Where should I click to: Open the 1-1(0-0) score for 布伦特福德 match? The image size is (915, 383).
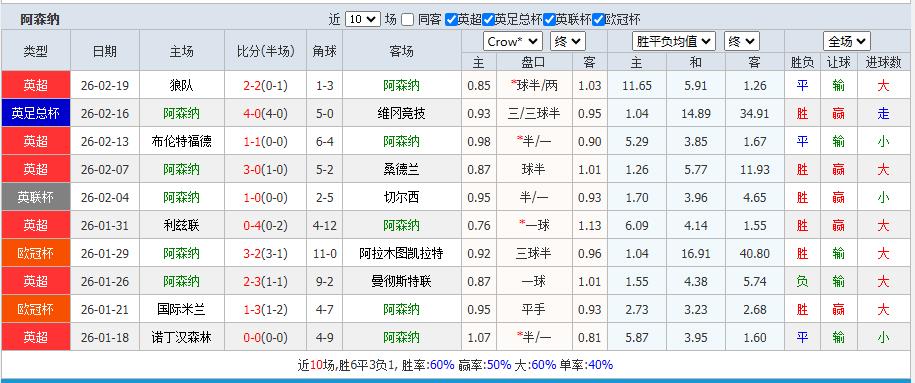(x=266, y=142)
